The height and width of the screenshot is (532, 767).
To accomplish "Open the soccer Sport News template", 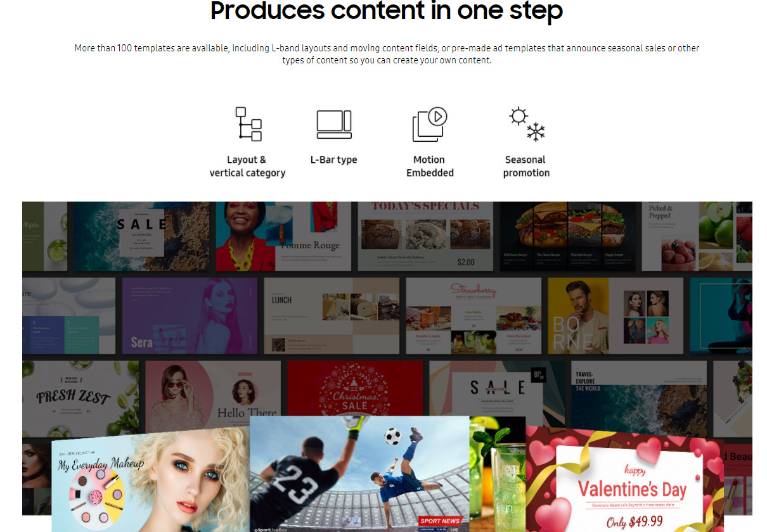I will pos(359,474).
